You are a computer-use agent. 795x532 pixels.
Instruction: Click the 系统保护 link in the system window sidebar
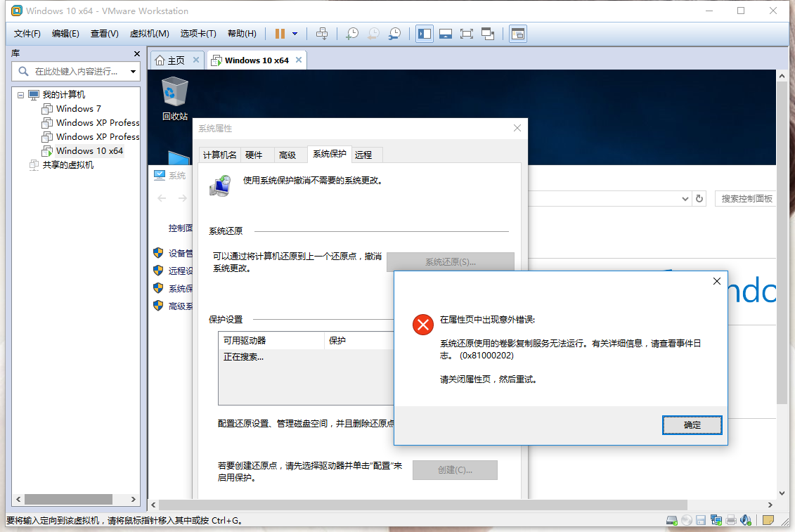[x=180, y=289]
